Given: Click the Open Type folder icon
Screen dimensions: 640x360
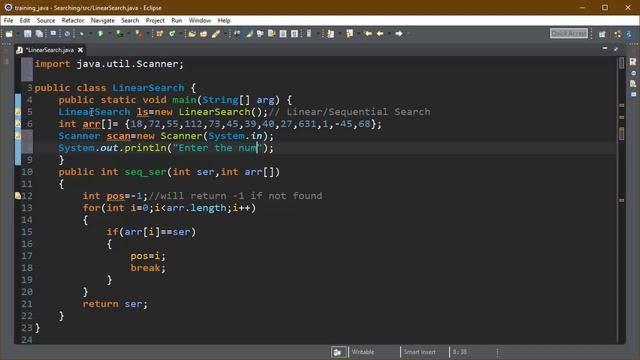Looking at the screenshot, I should (192, 33).
